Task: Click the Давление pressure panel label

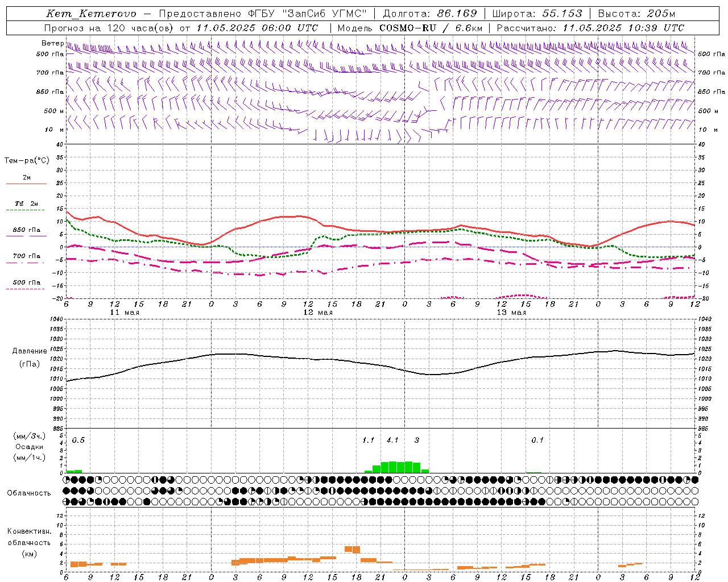Action: (x=30, y=351)
